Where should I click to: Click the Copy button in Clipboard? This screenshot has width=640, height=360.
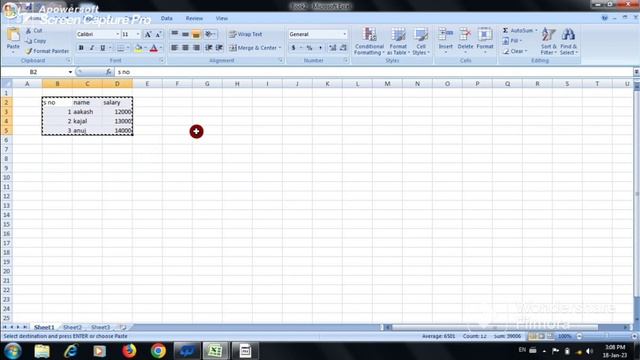[36, 41]
